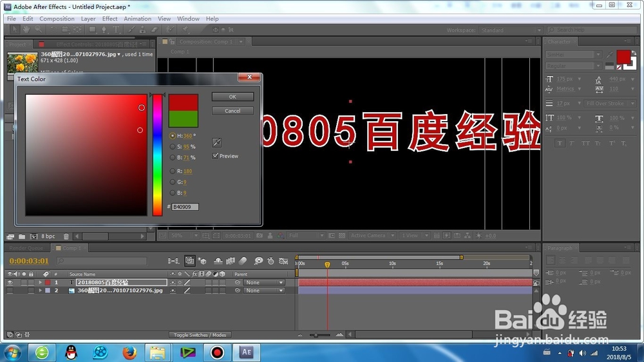Toggle the motion blur enable icon in timeline
Image resolution: width=644 pixels, height=362 pixels.
243,260
